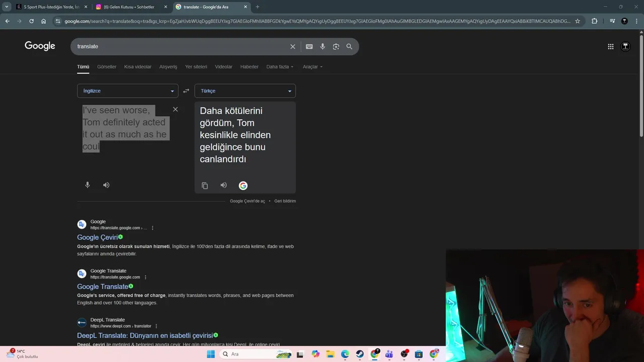644x362 pixels.
Task: Switch to the Görseller tab
Action: 107,67
